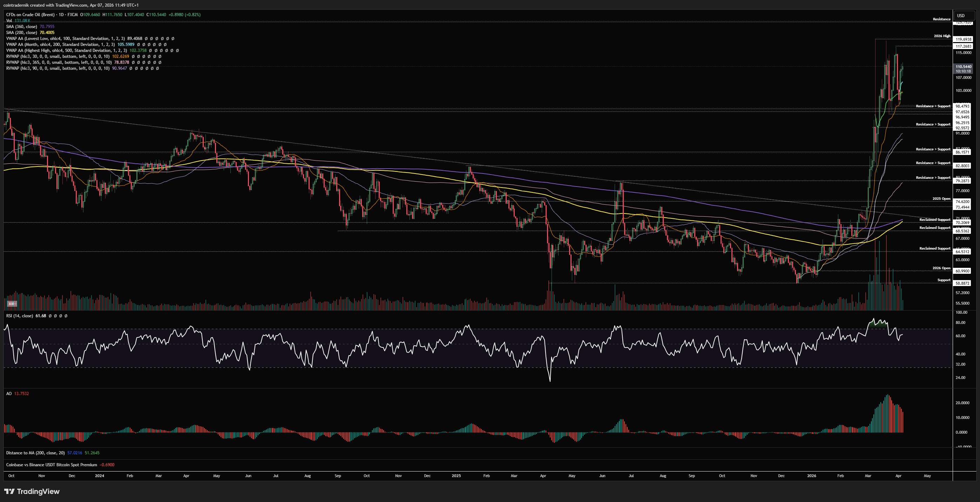Image resolution: width=980 pixels, height=502 pixels.
Task: Click the 117.2683 price level tag
Action: pos(963,46)
